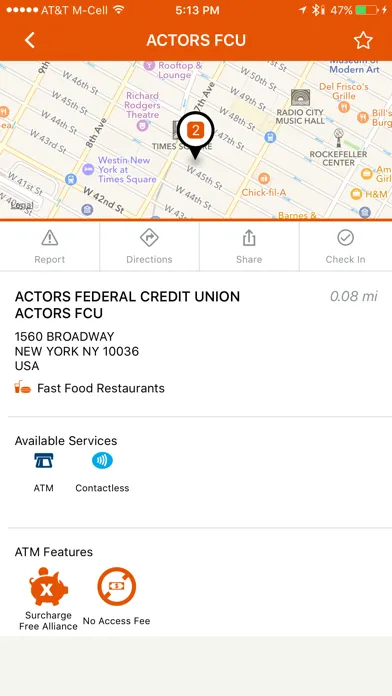The image size is (392, 696).
Task: Tap the Contactless service icon
Action: [x=102, y=461]
